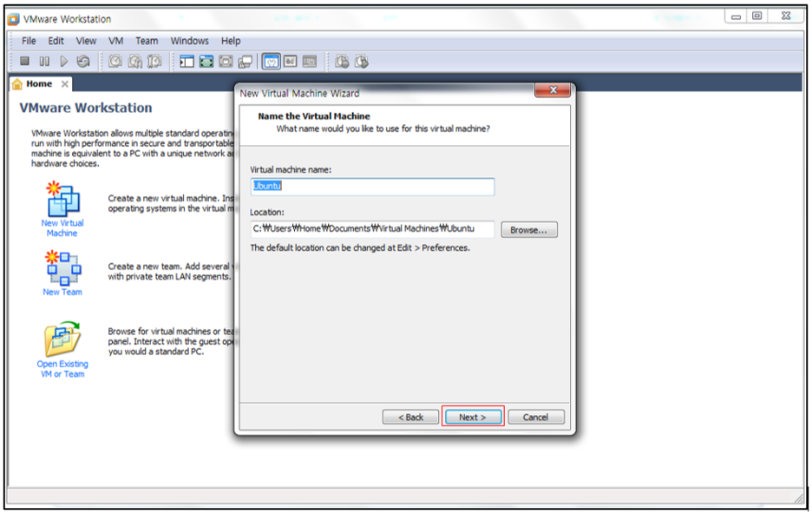Click the New Team icon
812x514 pixels.
(x=62, y=268)
